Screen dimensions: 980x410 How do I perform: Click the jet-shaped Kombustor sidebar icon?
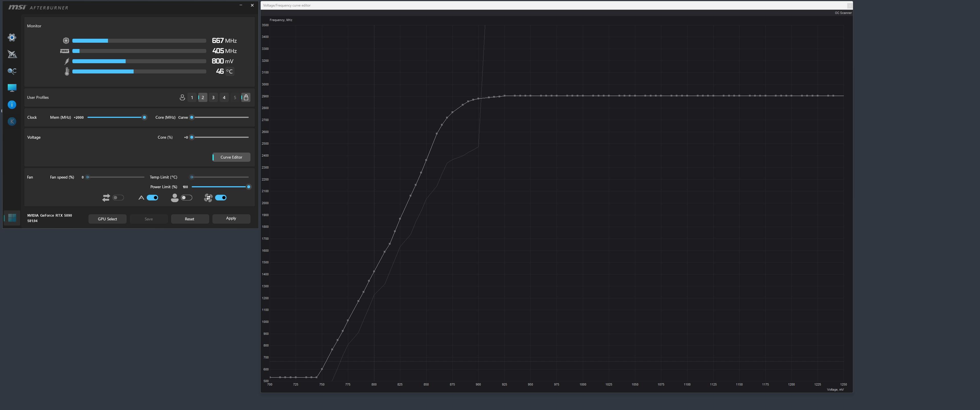pyautogui.click(x=12, y=54)
